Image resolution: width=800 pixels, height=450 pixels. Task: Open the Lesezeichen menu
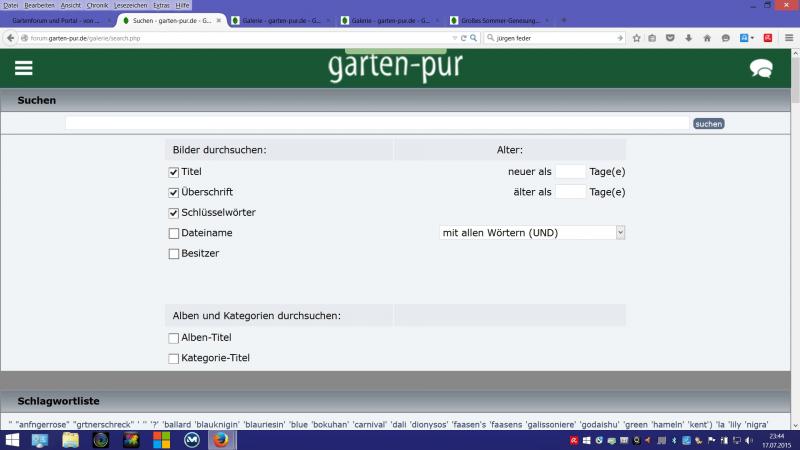click(129, 5)
